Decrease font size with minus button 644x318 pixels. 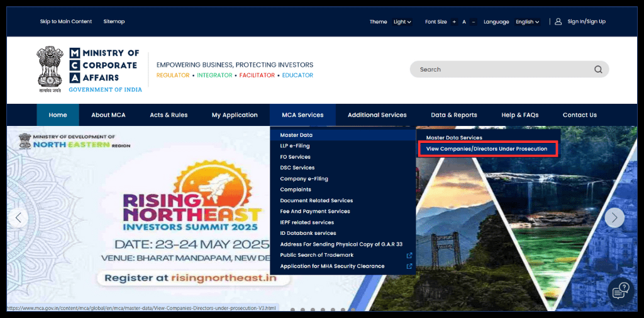pos(474,22)
